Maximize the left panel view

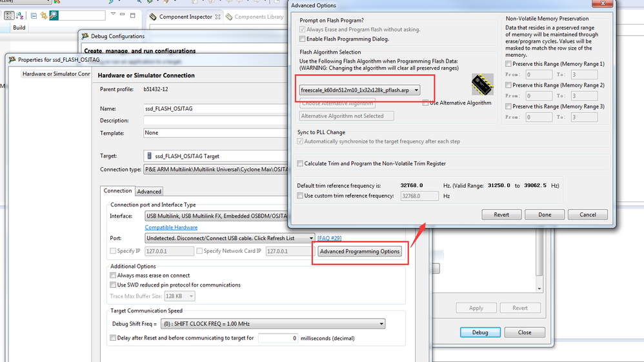pyautogui.click(x=132, y=15)
